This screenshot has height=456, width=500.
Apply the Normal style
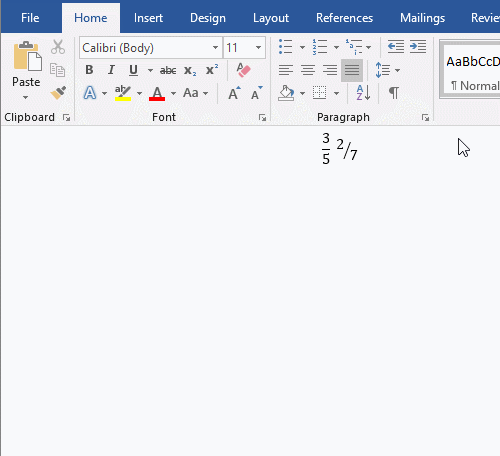point(470,70)
